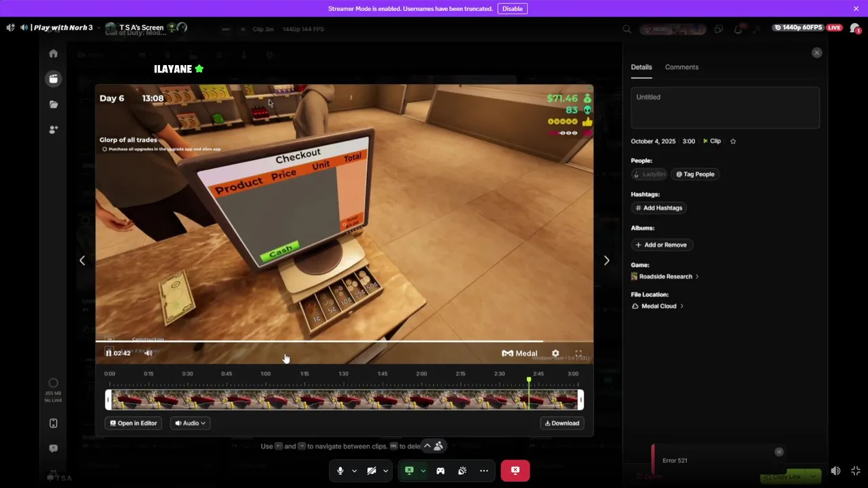Toggle microphone mute in call bar
868x488 pixels.
click(x=340, y=470)
